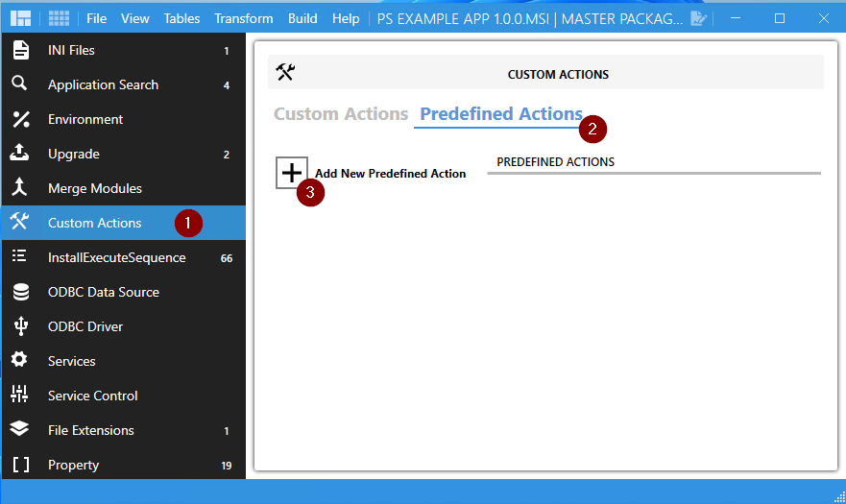
Task: Click the 4 count next to Application Search
Action: [227, 85]
